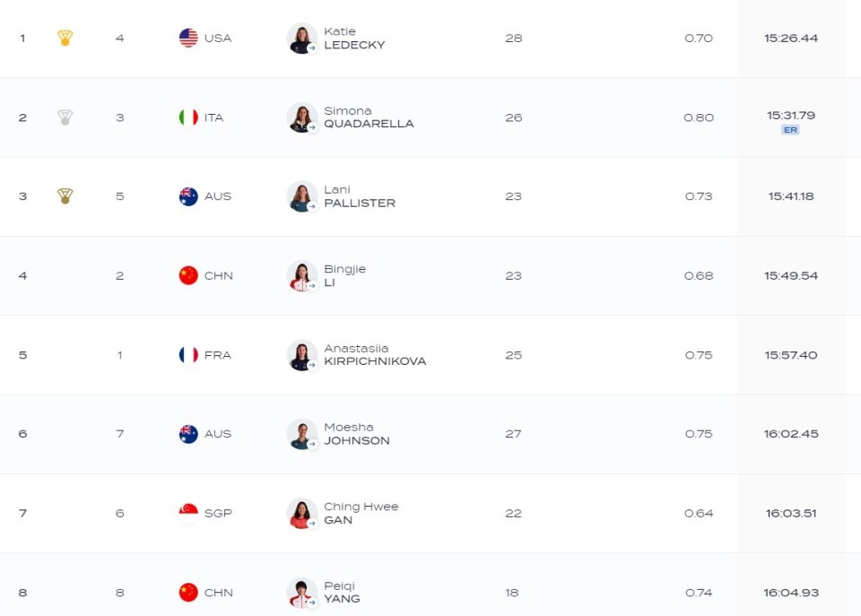Open Anastasiia KIRPICHNIKOVA athlete link
861x616 pixels.
pyautogui.click(x=375, y=355)
